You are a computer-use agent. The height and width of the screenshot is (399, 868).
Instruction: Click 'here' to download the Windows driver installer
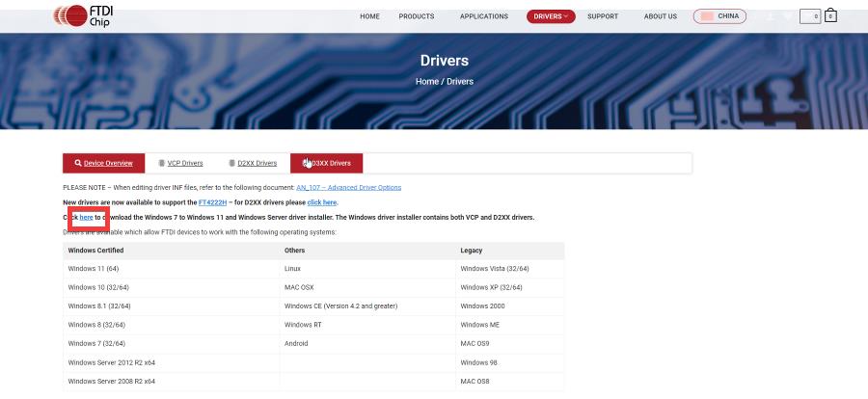[87, 218]
